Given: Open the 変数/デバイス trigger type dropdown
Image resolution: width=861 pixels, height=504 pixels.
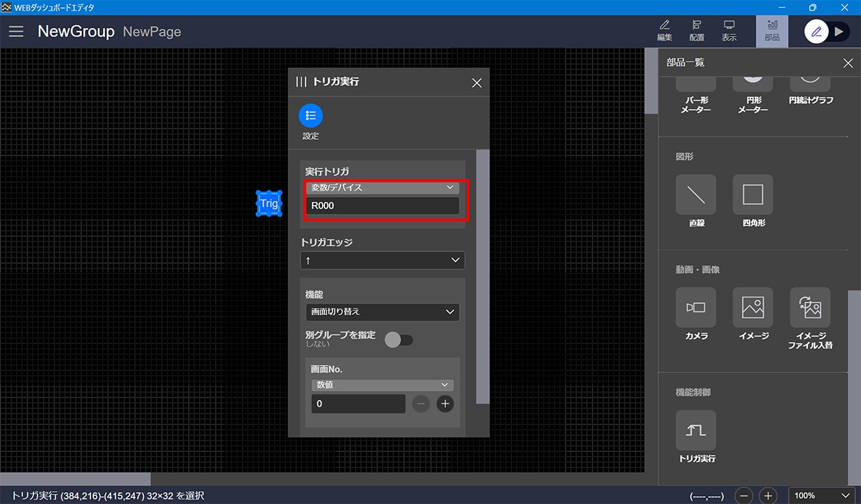Looking at the screenshot, I should point(382,188).
